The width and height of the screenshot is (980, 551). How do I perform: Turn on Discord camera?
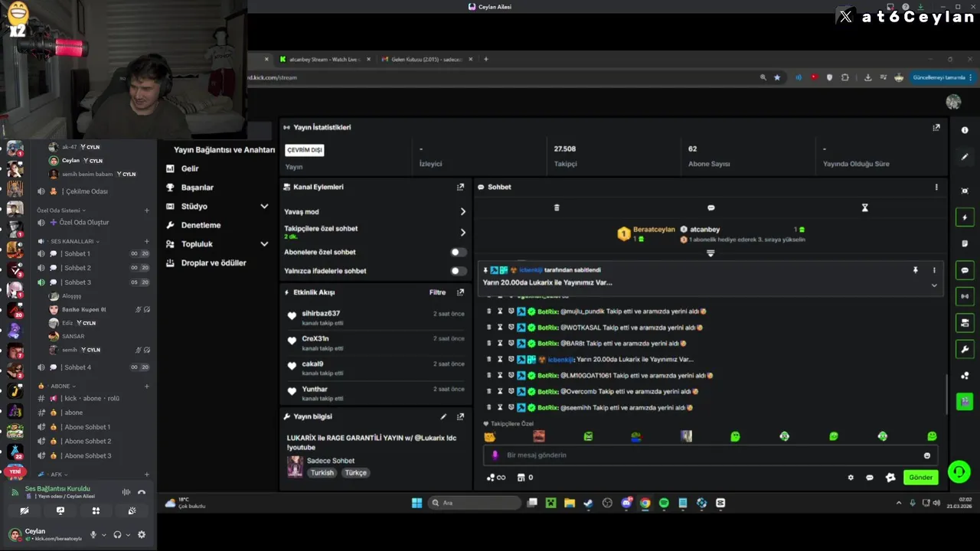[24, 510]
